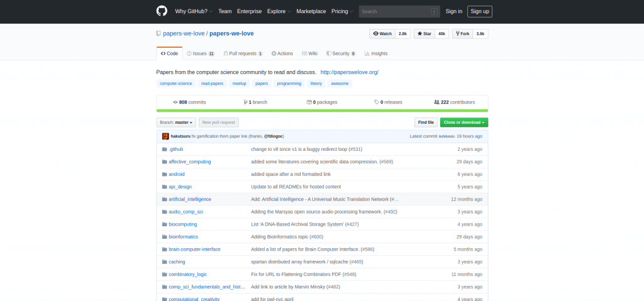Click the comp_sci_fundamentals_and_hist folder icon
The width and height of the screenshot is (644, 301).
click(x=164, y=287)
